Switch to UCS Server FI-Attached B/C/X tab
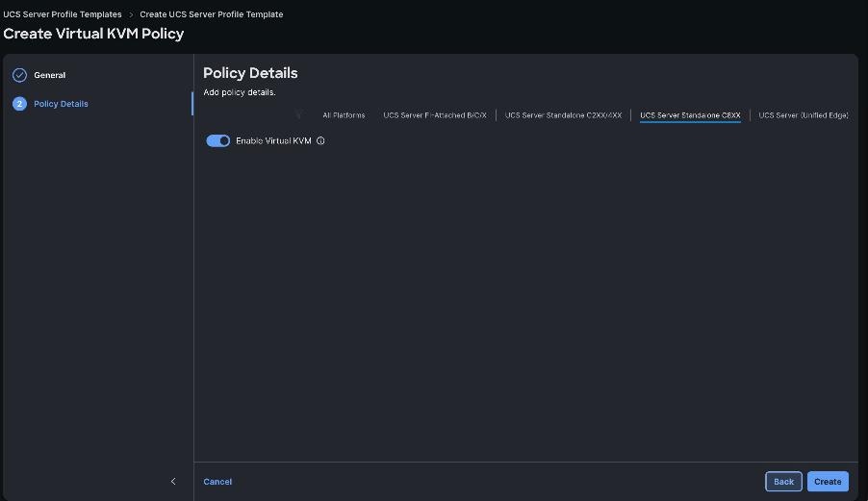This screenshot has width=868, height=501. tap(435, 115)
